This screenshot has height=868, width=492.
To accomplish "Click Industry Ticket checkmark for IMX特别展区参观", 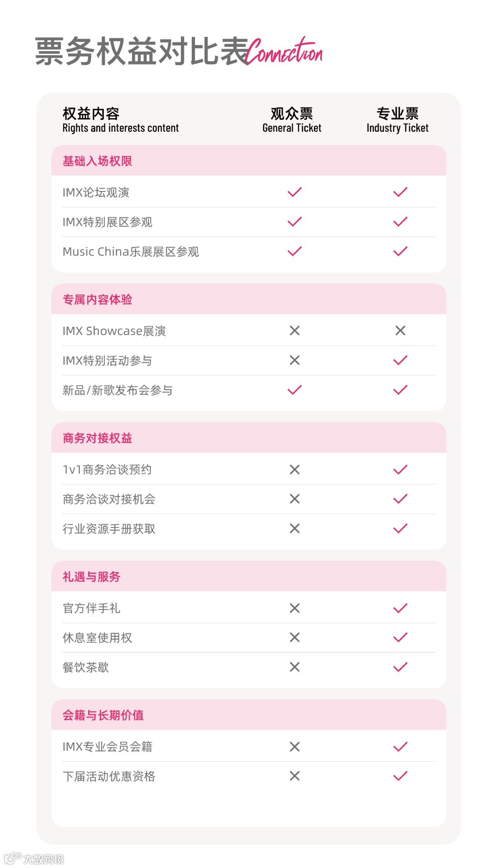I will click(x=400, y=222).
